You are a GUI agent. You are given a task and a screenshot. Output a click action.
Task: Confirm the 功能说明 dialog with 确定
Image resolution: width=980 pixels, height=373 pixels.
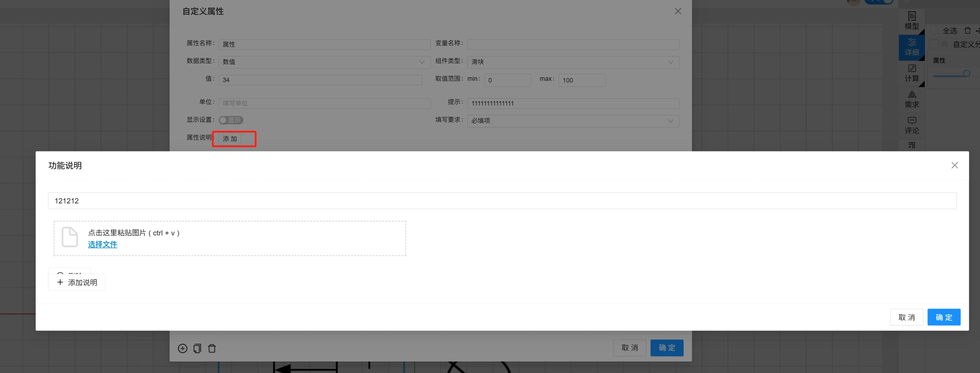click(x=943, y=317)
